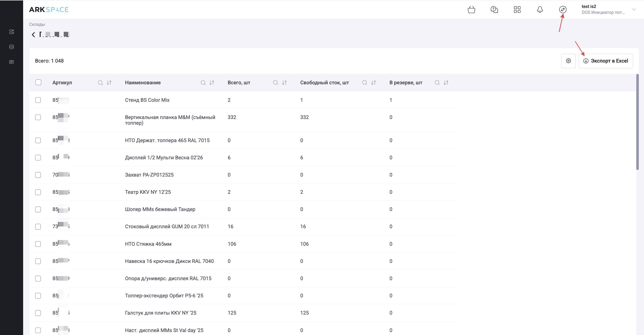The height and width of the screenshot is (335, 644).
Task: Sort by Наименование column
Action: 212,83
